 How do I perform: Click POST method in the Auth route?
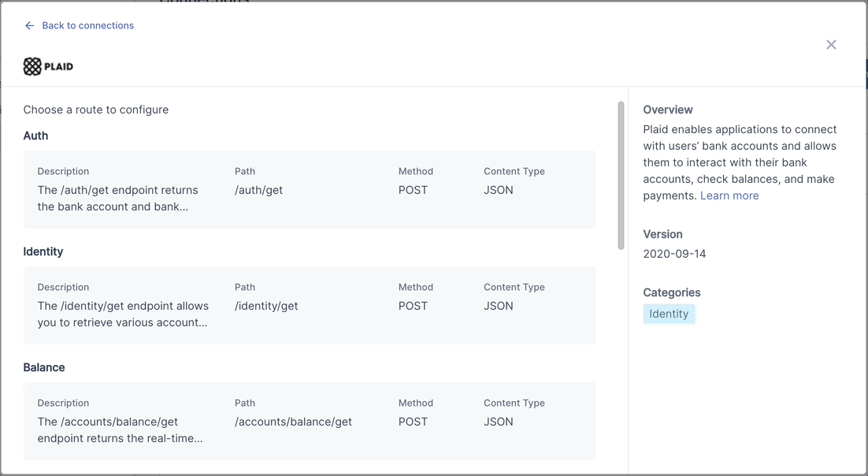413,190
